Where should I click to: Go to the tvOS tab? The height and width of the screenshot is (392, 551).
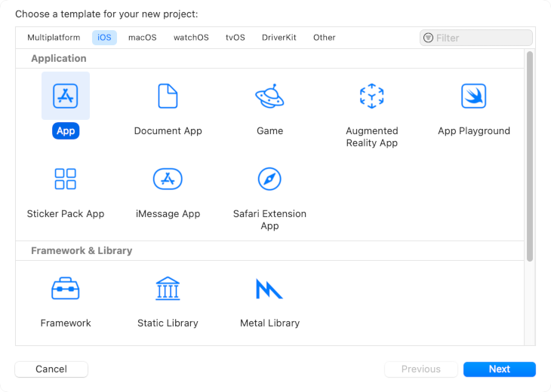coord(235,38)
